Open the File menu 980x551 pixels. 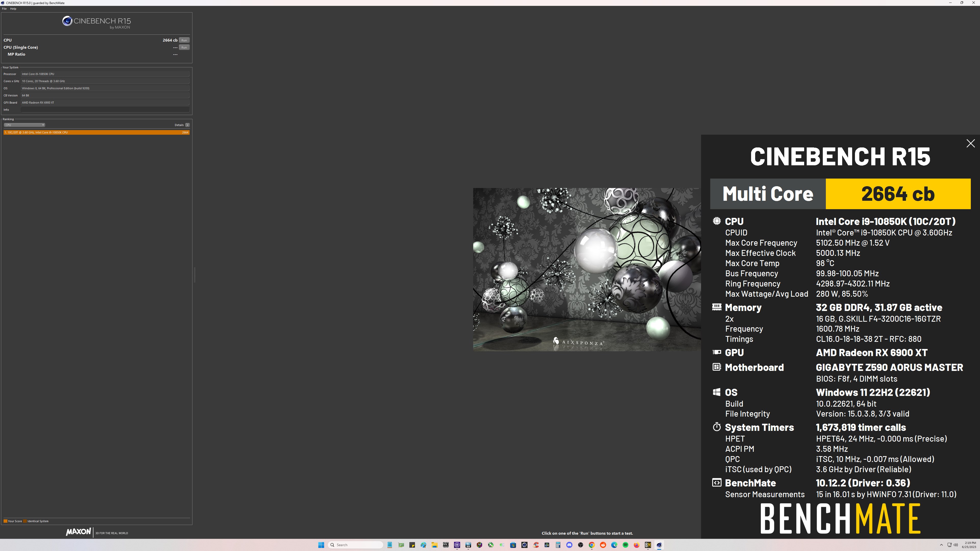click(4, 8)
